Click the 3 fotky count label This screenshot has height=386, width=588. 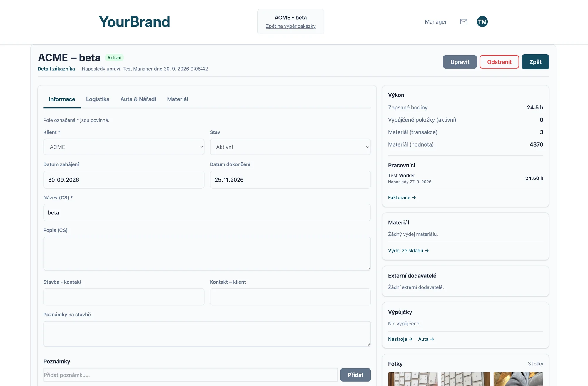(x=535, y=364)
